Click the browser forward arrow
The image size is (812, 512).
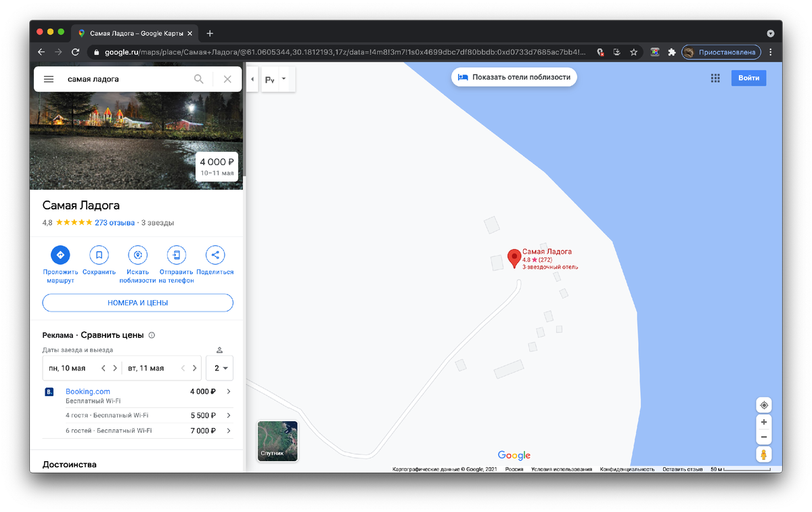click(58, 52)
